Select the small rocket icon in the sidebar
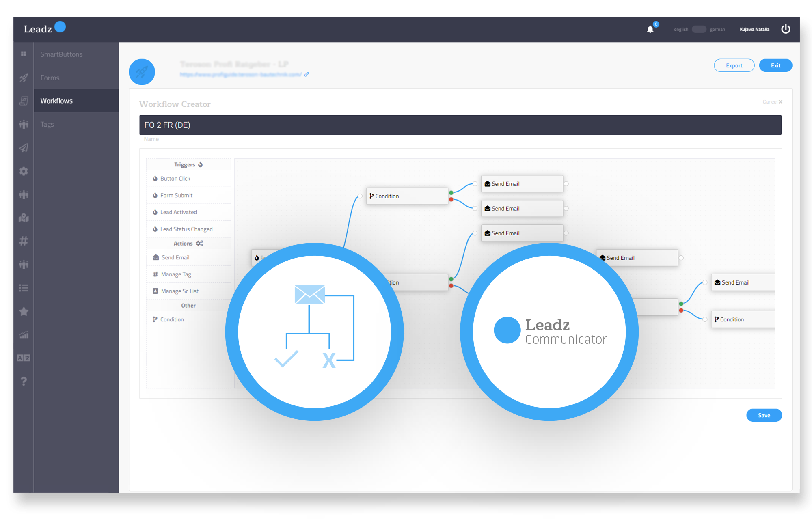812x524 pixels. click(24, 78)
